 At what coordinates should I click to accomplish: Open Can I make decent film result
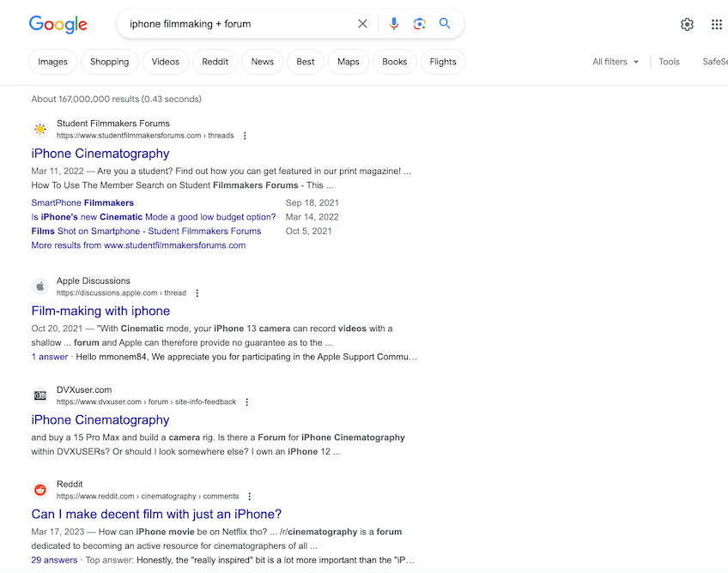coord(156,514)
